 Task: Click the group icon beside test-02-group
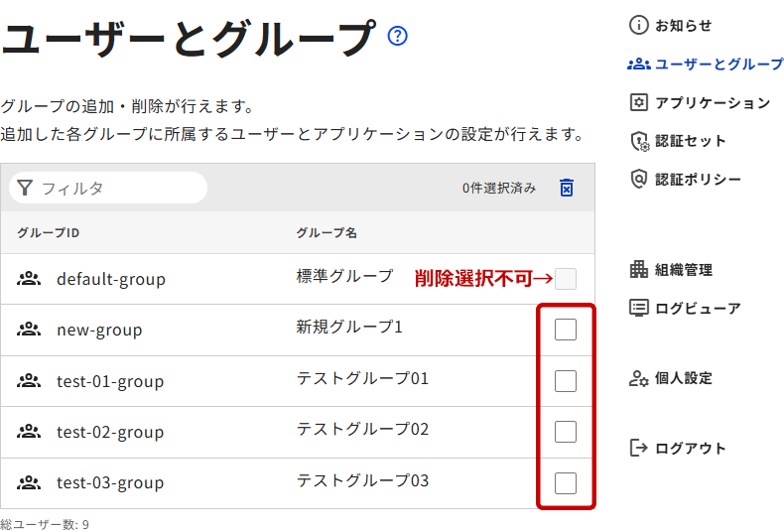[28, 432]
